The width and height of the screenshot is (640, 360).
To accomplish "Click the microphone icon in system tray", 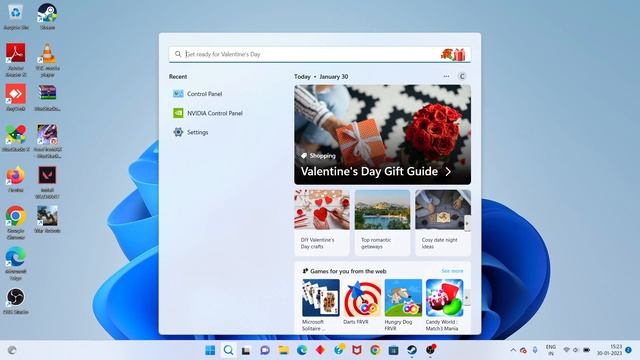I will tap(535, 350).
